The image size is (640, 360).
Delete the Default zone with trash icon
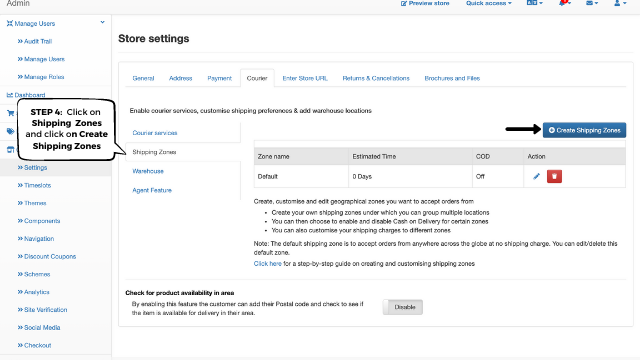click(x=554, y=176)
